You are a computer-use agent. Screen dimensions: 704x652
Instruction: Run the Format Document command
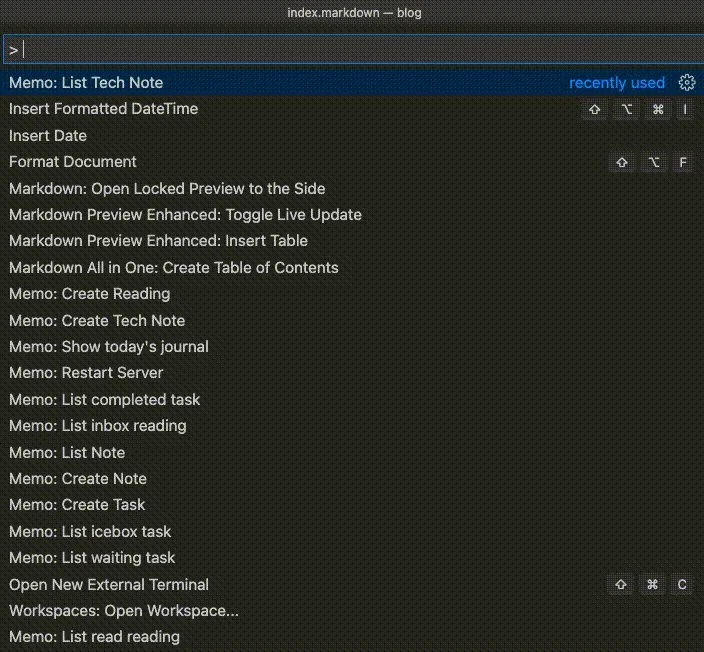[x=73, y=162]
